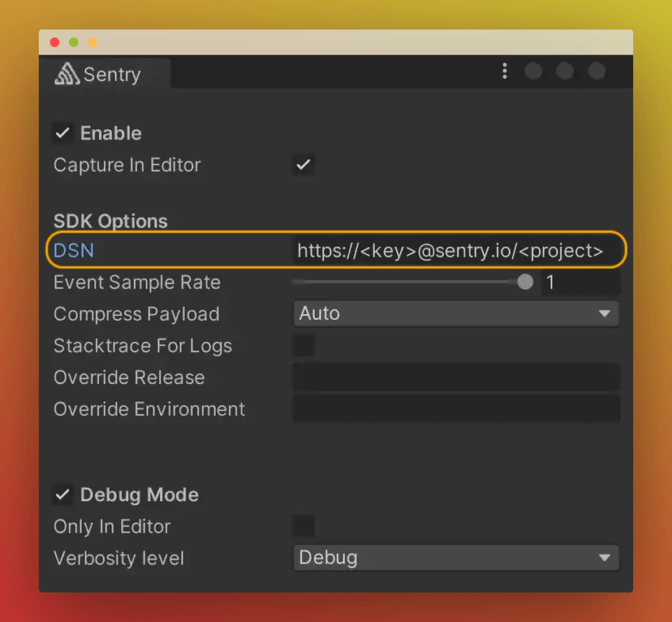Screen dimensions: 672x622
Task: Open the Compress Payload dropdown
Action: click(x=456, y=313)
